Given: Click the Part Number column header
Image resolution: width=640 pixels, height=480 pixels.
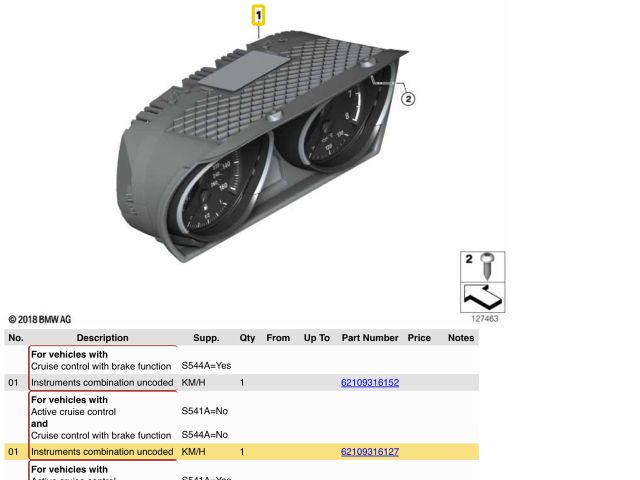Looking at the screenshot, I should 370,338.
